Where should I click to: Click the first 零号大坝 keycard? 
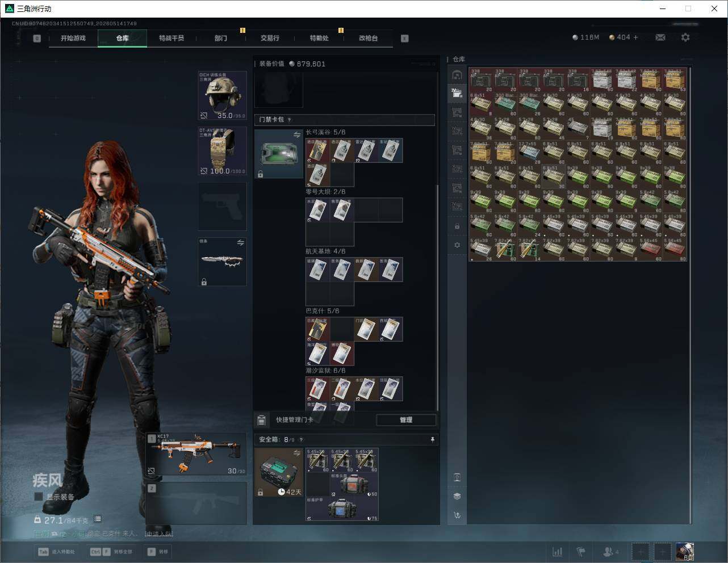pyautogui.click(x=318, y=210)
